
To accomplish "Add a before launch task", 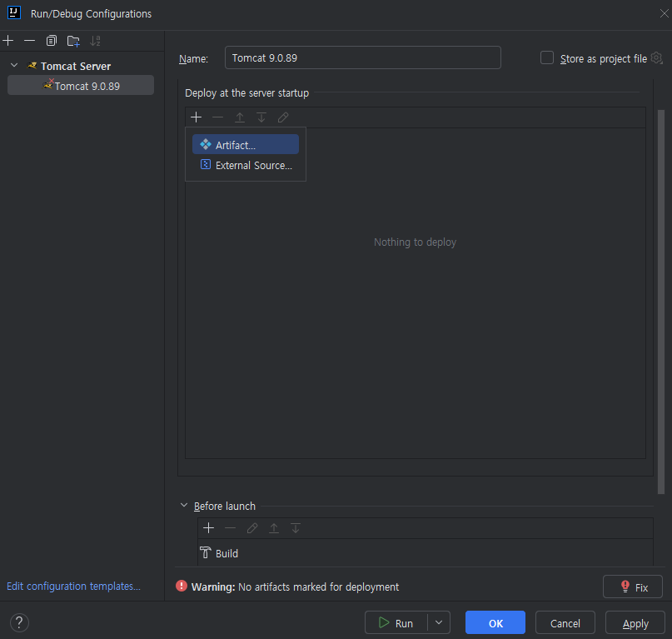I will coord(209,528).
